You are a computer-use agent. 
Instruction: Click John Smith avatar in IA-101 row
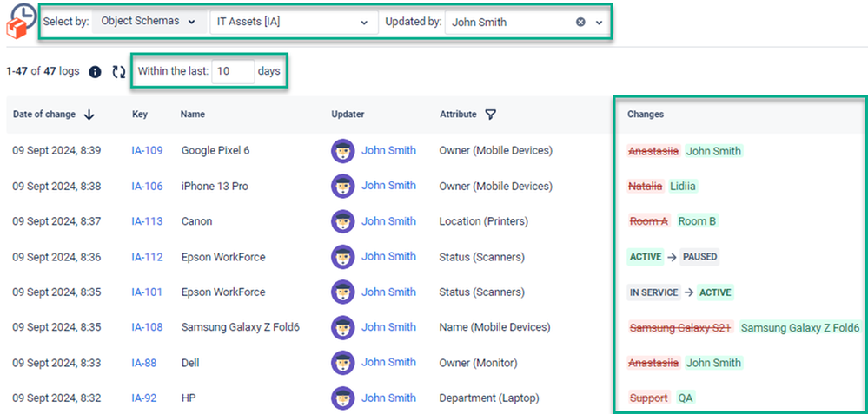342,292
